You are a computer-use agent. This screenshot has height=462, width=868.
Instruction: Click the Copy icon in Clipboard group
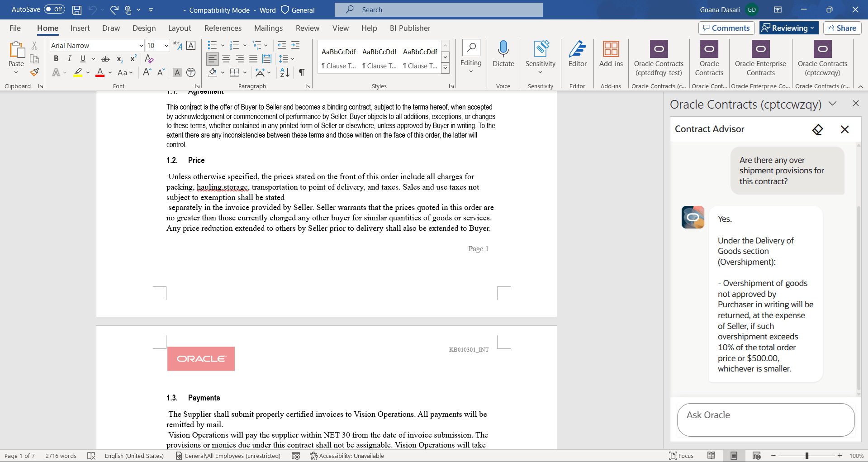point(34,59)
